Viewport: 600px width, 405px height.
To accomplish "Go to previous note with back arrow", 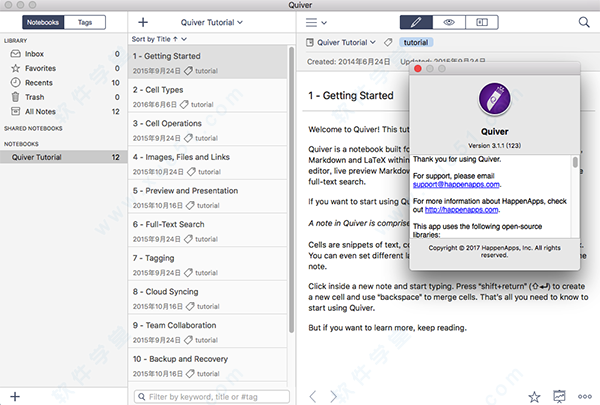I will (x=313, y=397).
